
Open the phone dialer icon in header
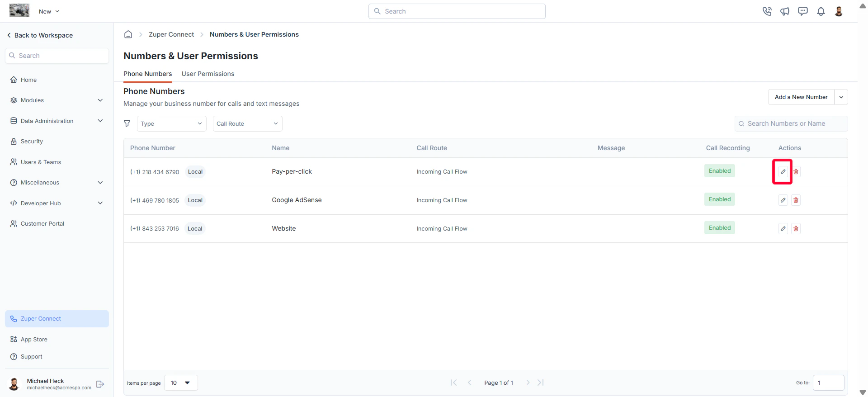[767, 11]
